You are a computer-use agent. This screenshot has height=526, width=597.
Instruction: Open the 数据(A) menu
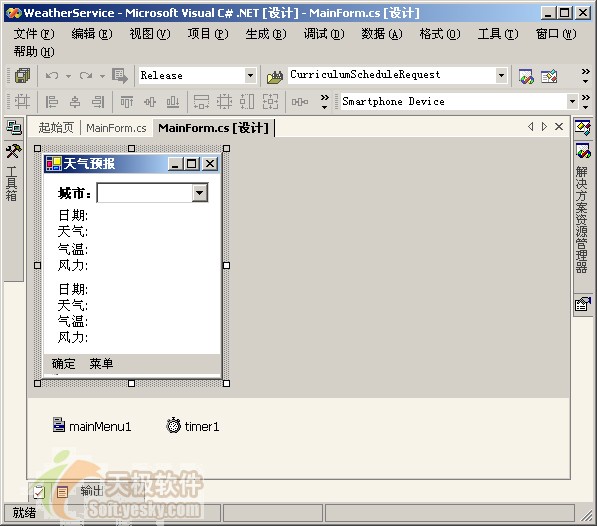[382, 34]
